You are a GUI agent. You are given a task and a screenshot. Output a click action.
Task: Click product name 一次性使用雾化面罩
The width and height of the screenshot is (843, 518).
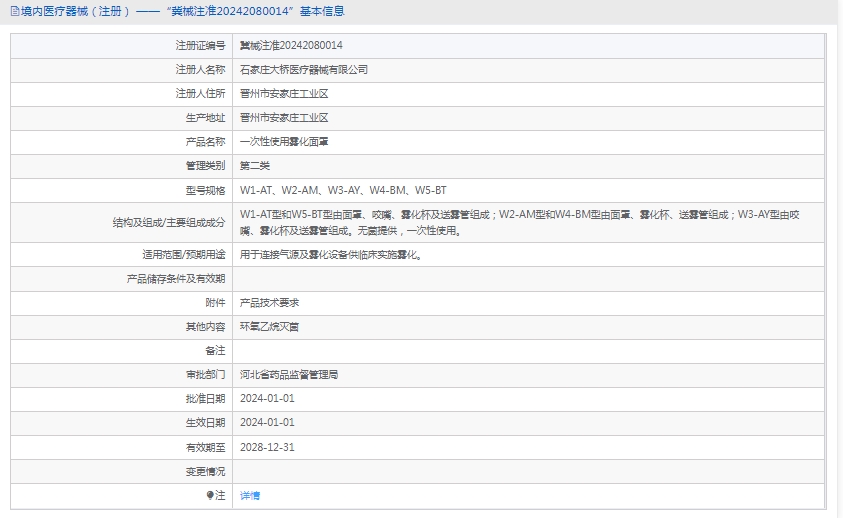click(x=284, y=142)
